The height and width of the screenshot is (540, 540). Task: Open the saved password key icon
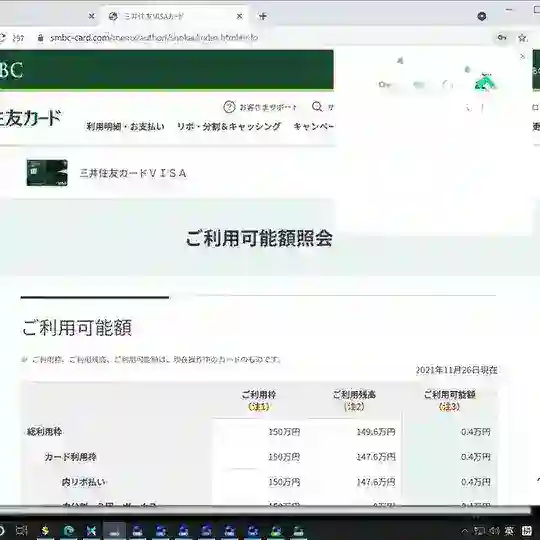(x=502, y=37)
